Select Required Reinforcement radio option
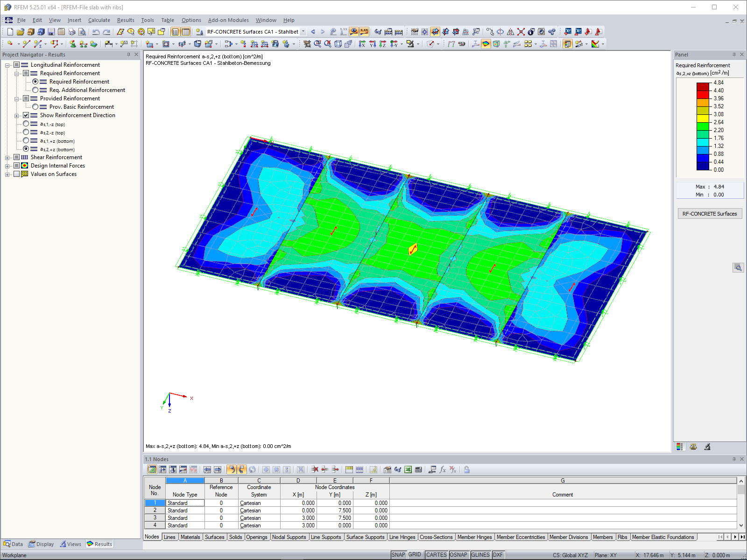Image resolution: width=747 pixels, height=560 pixels. pyautogui.click(x=35, y=82)
